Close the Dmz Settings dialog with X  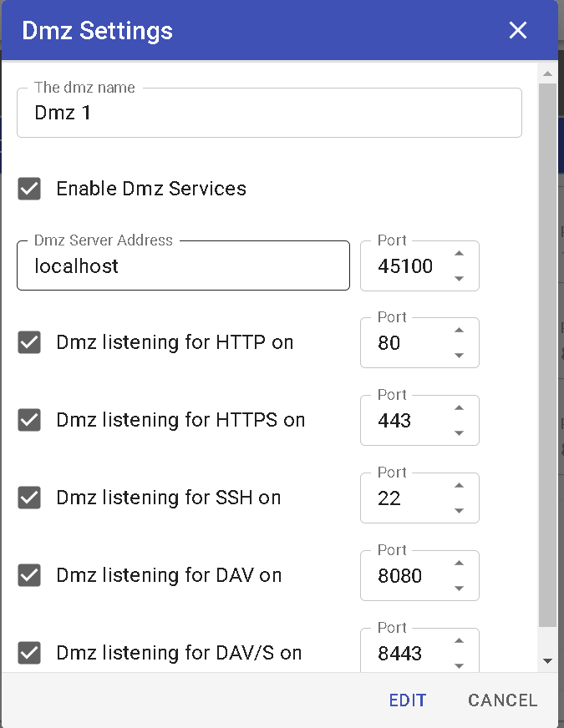(x=518, y=30)
